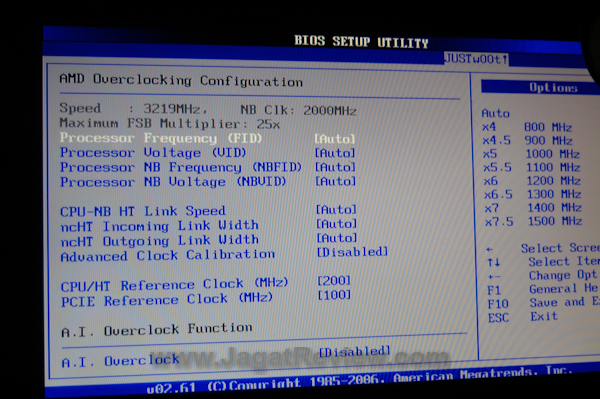The image size is (600, 399).
Task: Click BIOS SETUP UTILITY title
Action: click(x=361, y=41)
